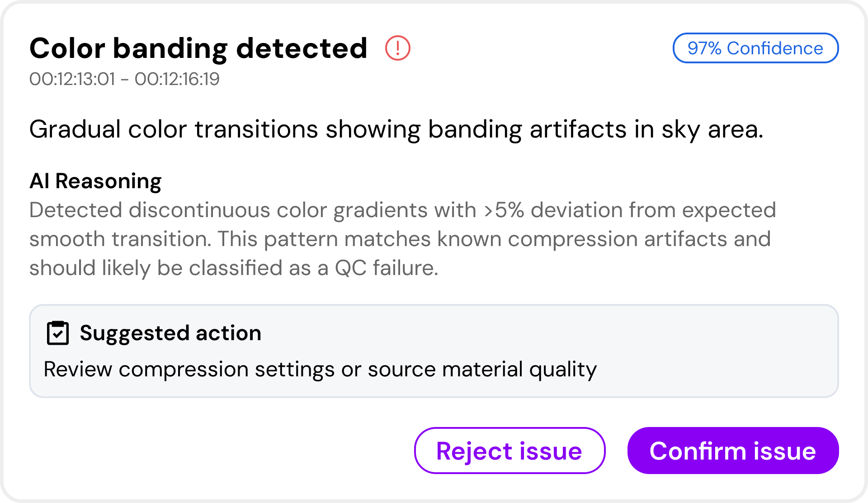868x503 pixels.
Task: Select the 97% Confidence badge
Action: tap(755, 48)
